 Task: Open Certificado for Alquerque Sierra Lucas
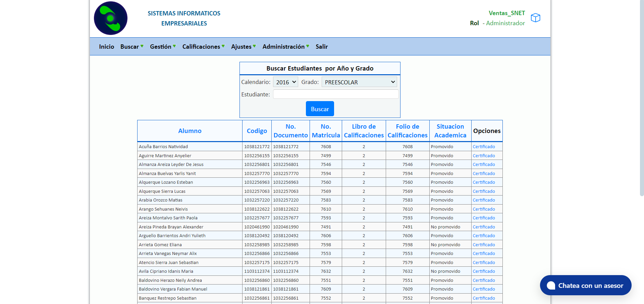click(x=484, y=191)
